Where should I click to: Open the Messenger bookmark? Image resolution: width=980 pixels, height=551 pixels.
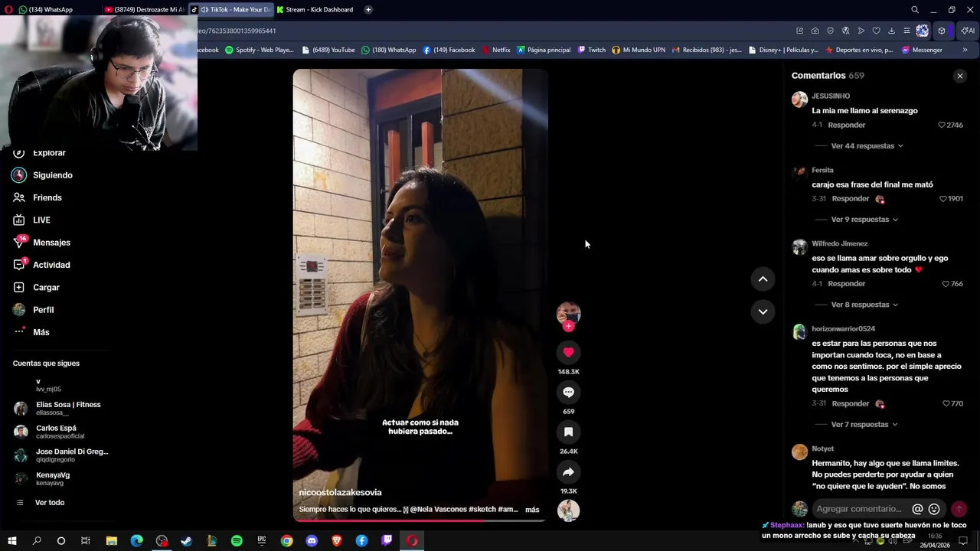pyautogui.click(x=922, y=50)
